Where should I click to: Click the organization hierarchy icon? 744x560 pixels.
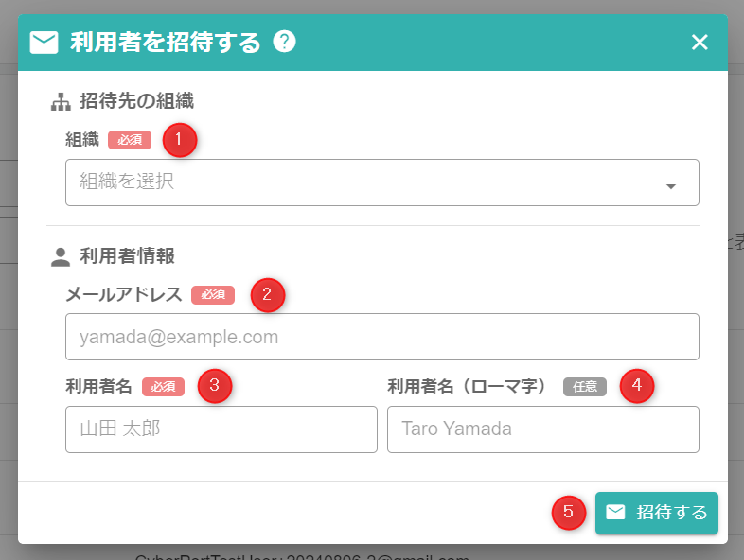click(61, 101)
